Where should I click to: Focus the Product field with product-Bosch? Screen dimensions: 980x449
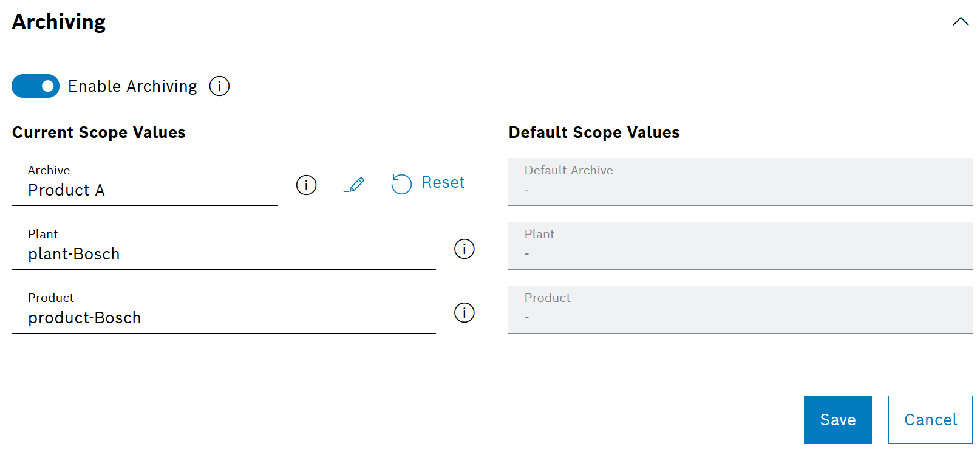223,309
